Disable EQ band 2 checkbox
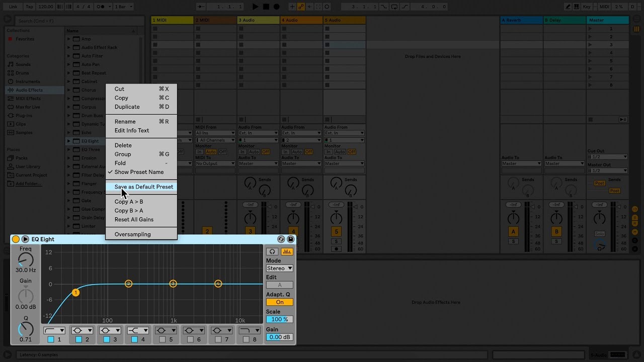 (x=78, y=339)
